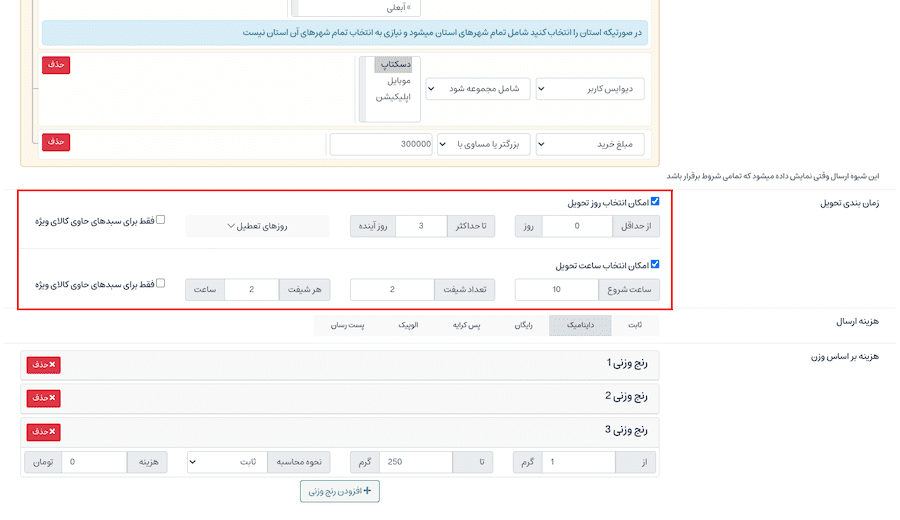
Task: Enable special-goods-only checkbox in delivery hour row
Action: (160, 284)
